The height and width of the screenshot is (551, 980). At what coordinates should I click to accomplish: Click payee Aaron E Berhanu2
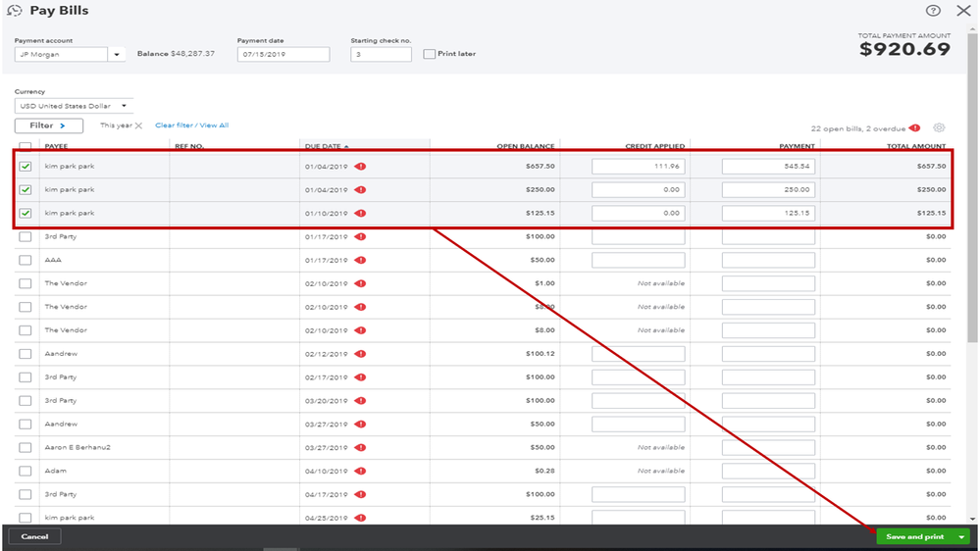tap(77, 447)
